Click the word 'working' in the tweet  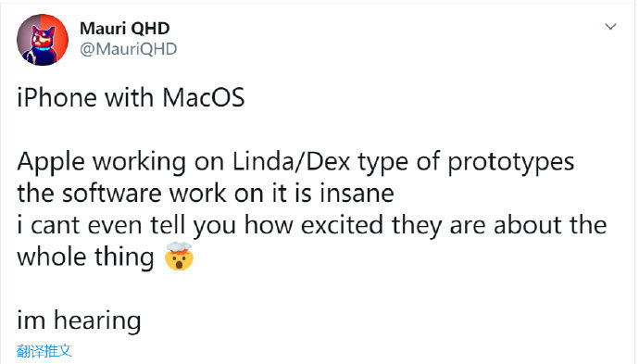pyautogui.click(x=139, y=163)
